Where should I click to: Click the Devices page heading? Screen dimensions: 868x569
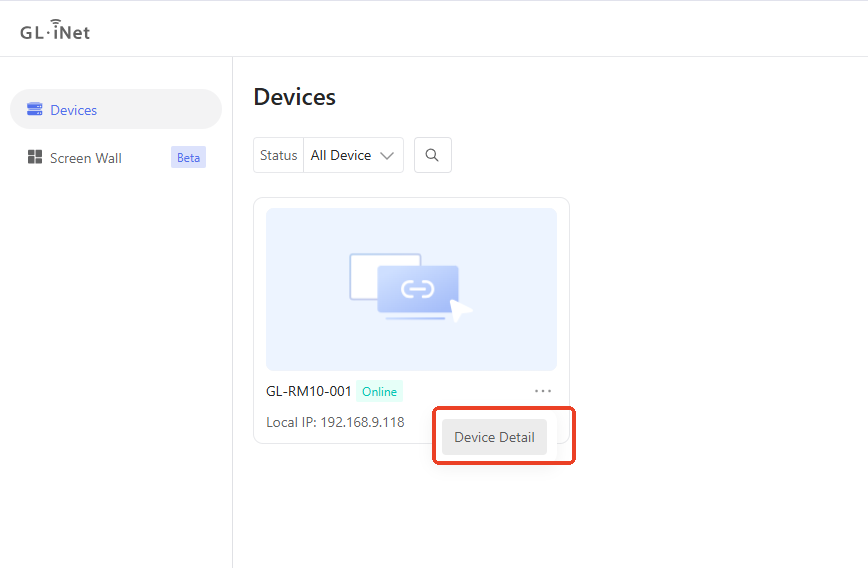point(294,97)
